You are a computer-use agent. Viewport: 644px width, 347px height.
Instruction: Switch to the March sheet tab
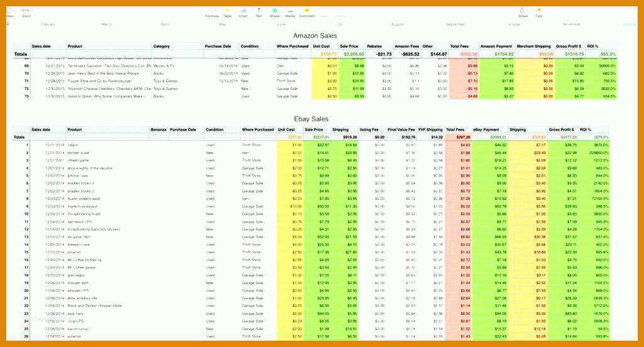tap(106, 25)
